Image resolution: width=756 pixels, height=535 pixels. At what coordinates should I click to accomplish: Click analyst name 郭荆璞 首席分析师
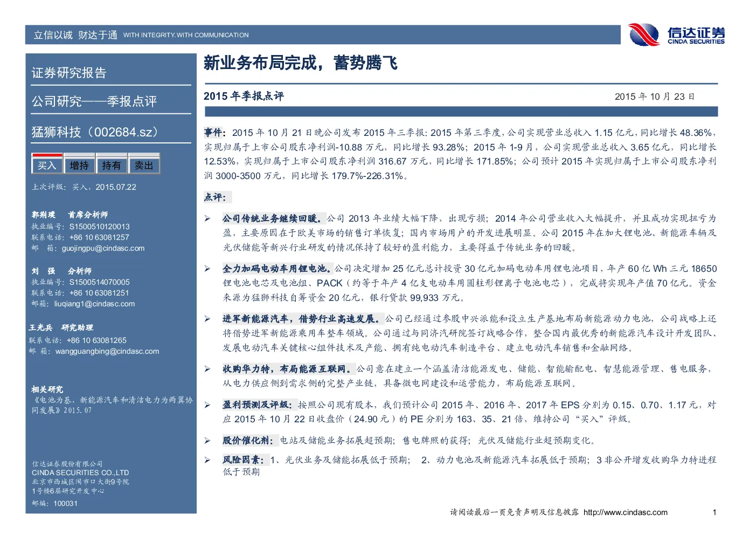pyautogui.click(x=70, y=215)
